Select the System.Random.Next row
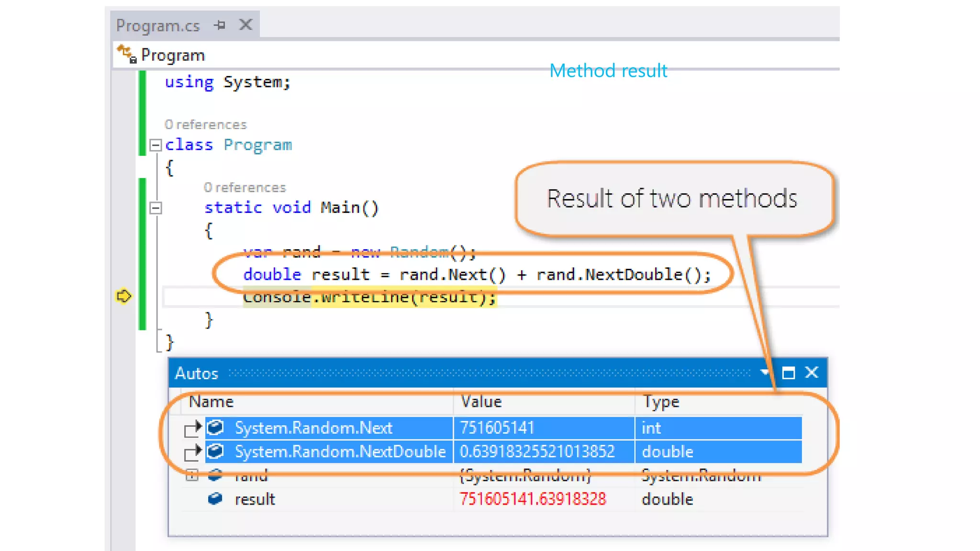980x551 pixels. point(503,428)
